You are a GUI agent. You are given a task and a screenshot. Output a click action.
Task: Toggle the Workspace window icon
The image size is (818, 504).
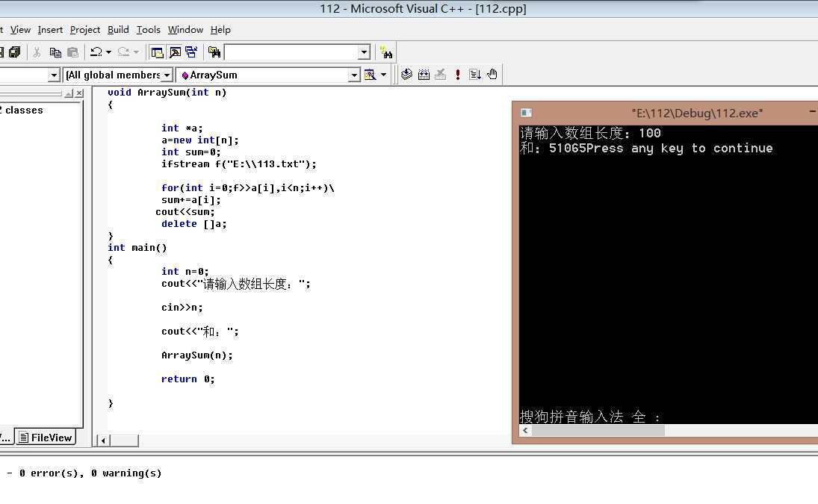[157, 52]
